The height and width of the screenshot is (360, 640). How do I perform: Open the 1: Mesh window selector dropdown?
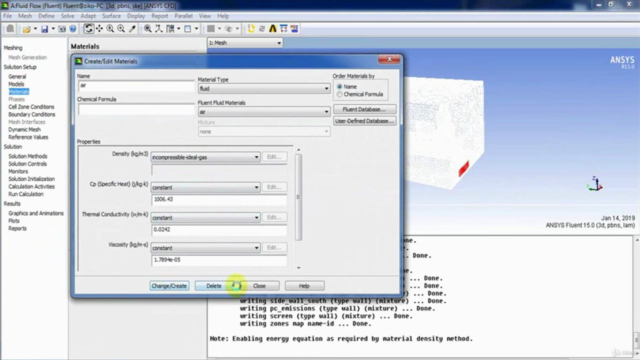click(245, 43)
